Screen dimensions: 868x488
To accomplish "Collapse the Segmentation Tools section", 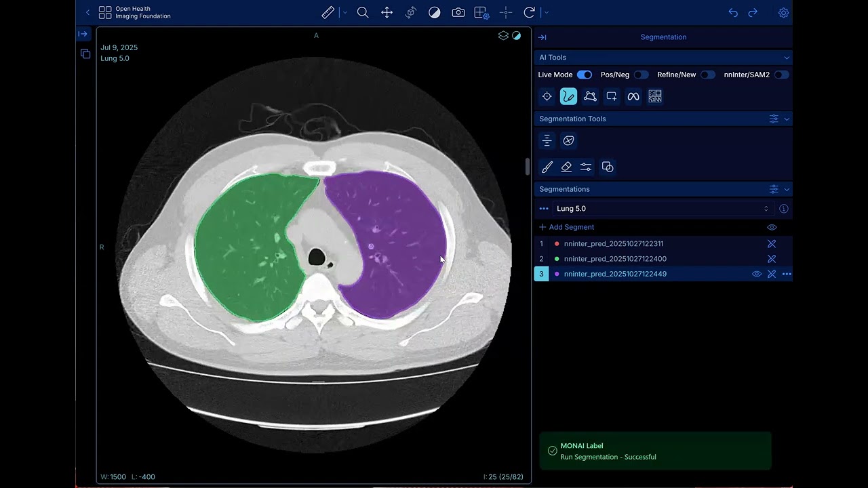I will [x=787, y=119].
